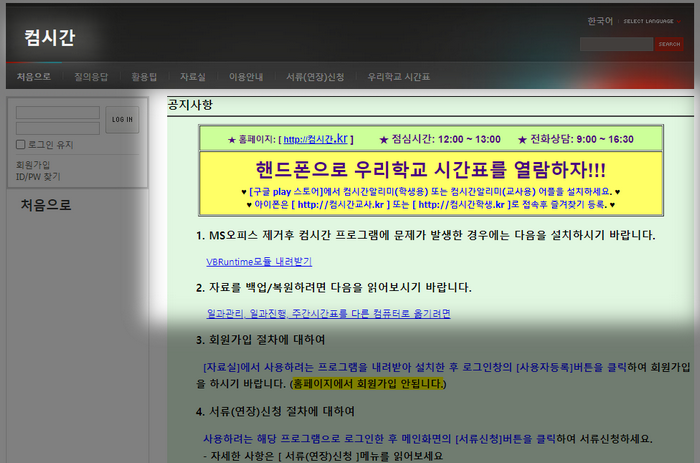Open the 회원가입 link
The height and width of the screenshot is (463, 700).
pyautogui.click(x=33, y=165)
